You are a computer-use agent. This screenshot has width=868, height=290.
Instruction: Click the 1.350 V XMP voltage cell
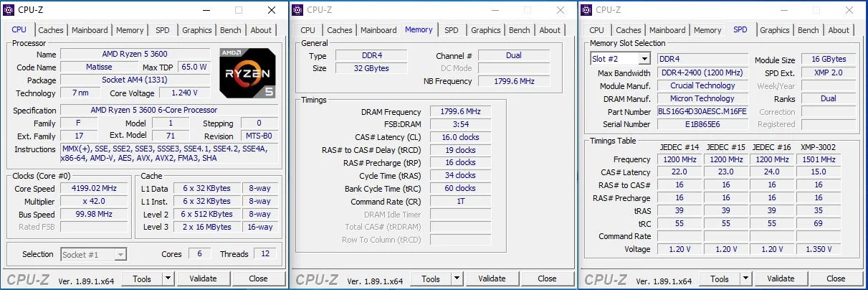818,249
